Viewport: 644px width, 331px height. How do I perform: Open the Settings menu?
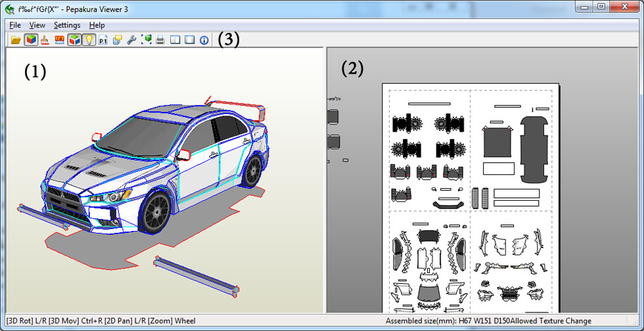coord(67,25)
